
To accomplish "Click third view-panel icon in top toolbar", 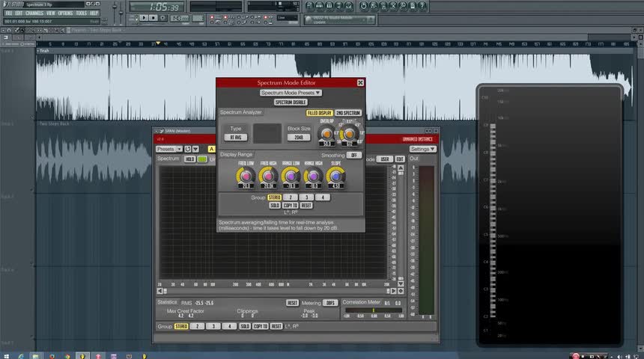I will (x=329, y=6).
